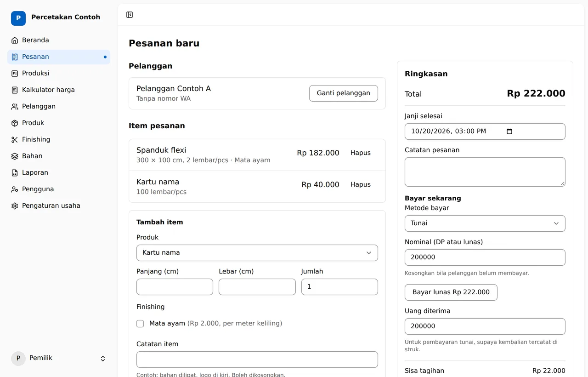Viewport: 588px width, 377px height.
Task: Tick the Mata ayam finishing checkbox
Action: [x=140, y=324]
